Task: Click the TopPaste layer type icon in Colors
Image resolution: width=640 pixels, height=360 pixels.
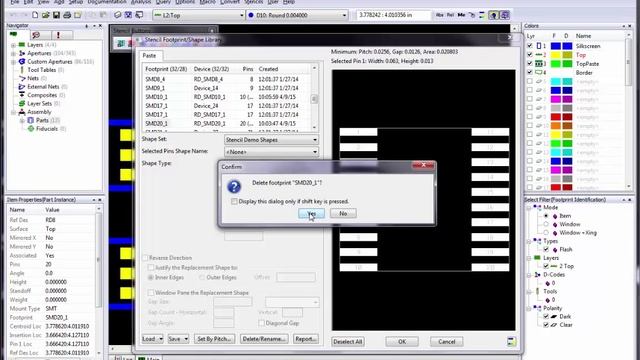Action: point(539,64)
